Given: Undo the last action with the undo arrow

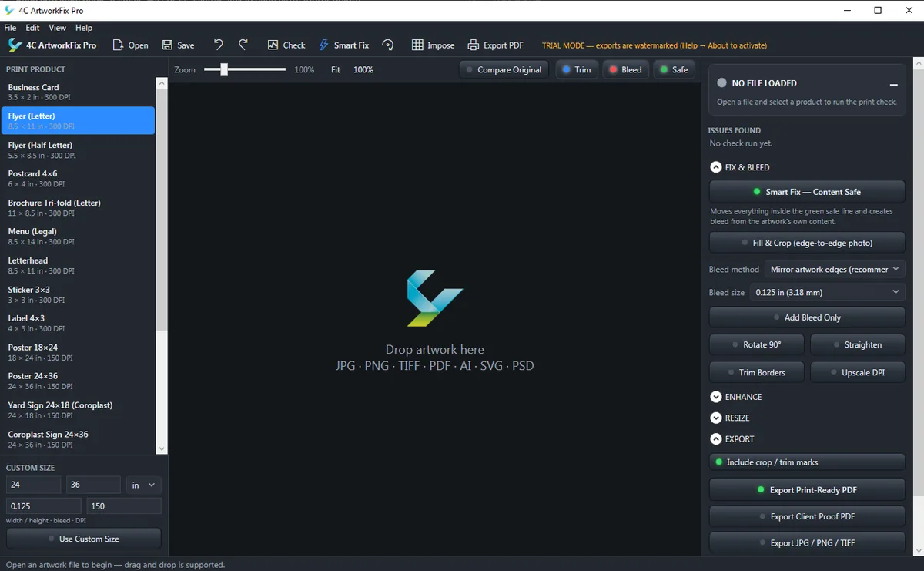Looking at the screenshot, I should pyautogui.click(x=219, y=45).
